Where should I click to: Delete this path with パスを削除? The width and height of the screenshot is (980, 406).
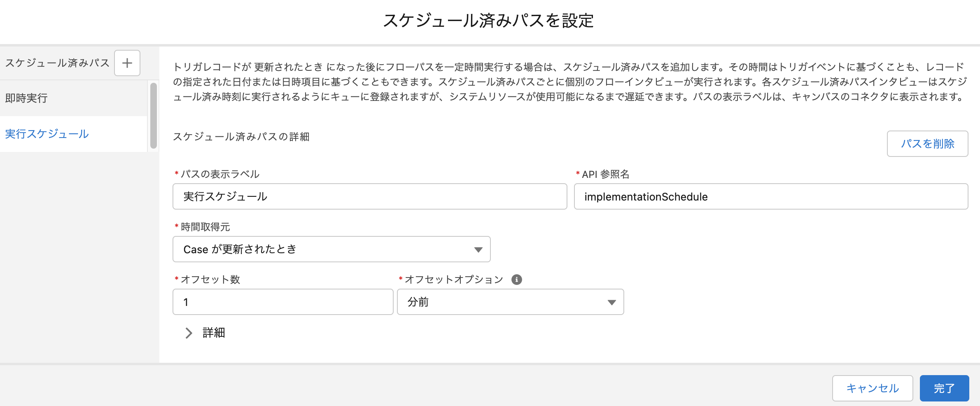point(927,144)
